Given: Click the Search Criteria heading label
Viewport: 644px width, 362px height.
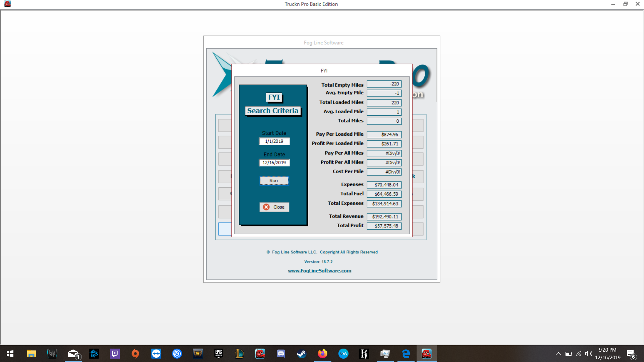Looking at the screenshot, I should tap(273, 111).
